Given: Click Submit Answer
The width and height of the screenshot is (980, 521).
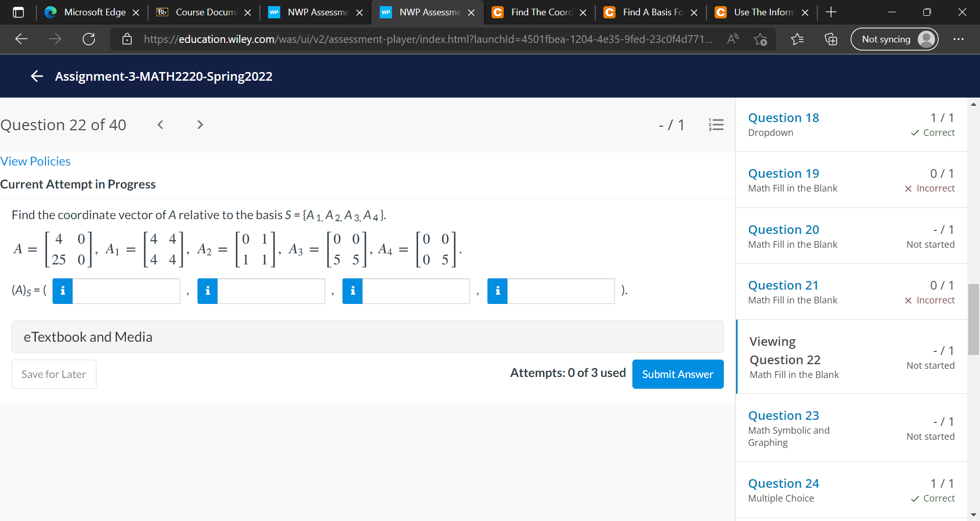Looking at the screenshot, I should (x=677, y=374).
